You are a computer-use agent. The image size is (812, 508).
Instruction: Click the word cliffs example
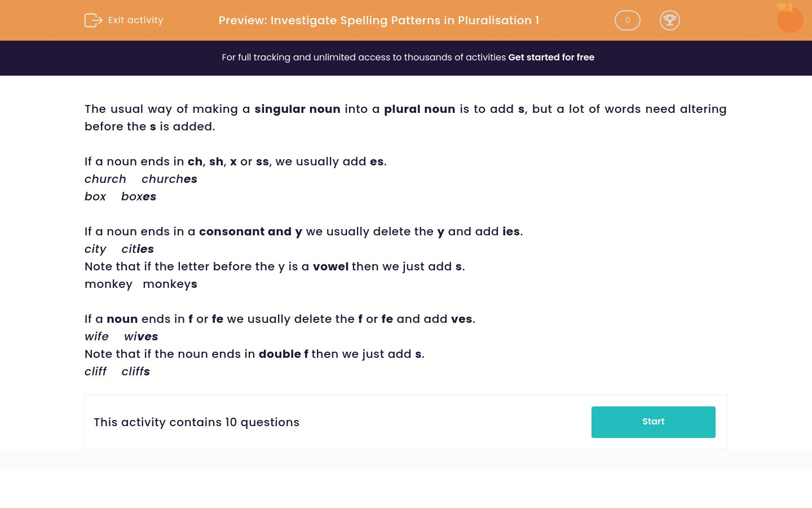pyautogui.click(x=135, y=371)
